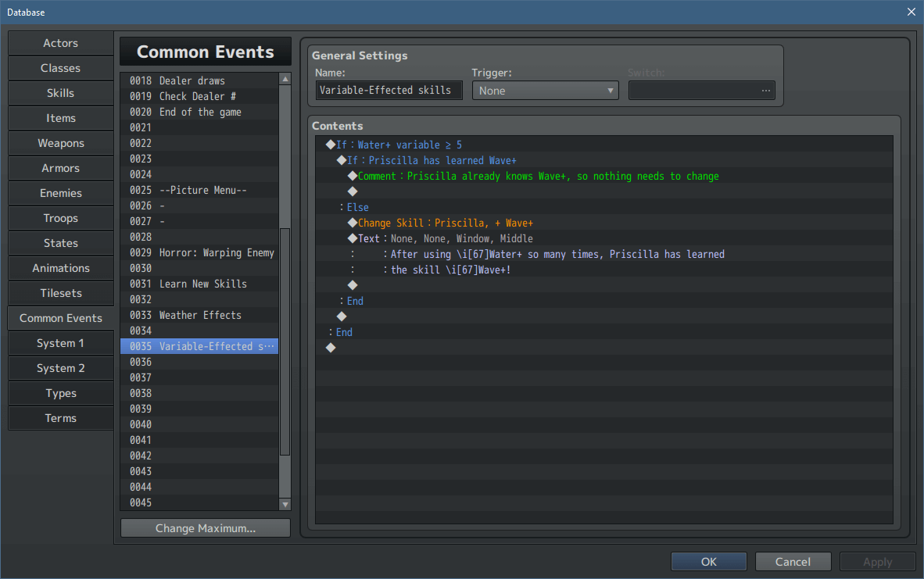Viewport: 924px width, 579px height.
Task: Click the Cancel button
Action: 793,562
